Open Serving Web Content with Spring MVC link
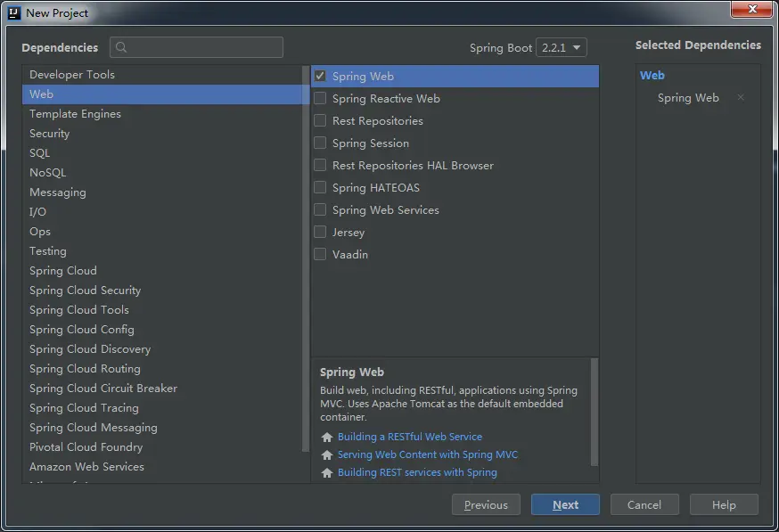 (428, 454)
